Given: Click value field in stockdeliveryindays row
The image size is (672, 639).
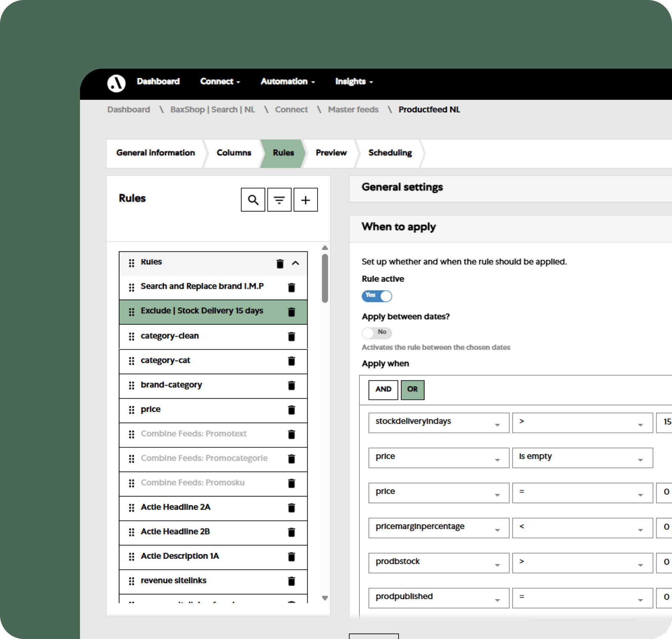Looking at the screenshot, I should coord(664,423).
